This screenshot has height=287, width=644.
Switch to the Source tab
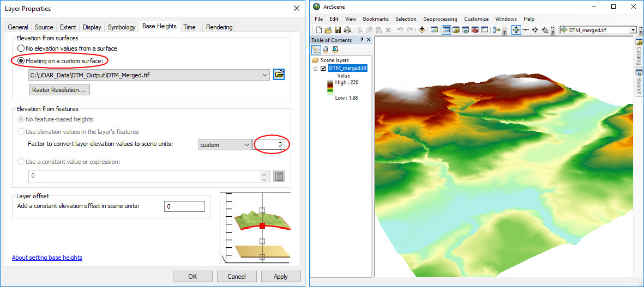pos(44,27)
